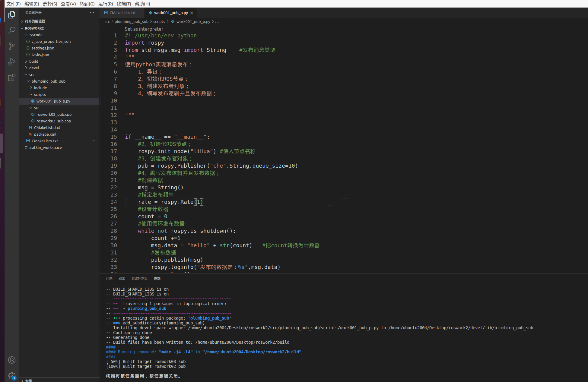Open the Accounts icon
This screenshot has height=382, width=588.
[x=12, y=360]
